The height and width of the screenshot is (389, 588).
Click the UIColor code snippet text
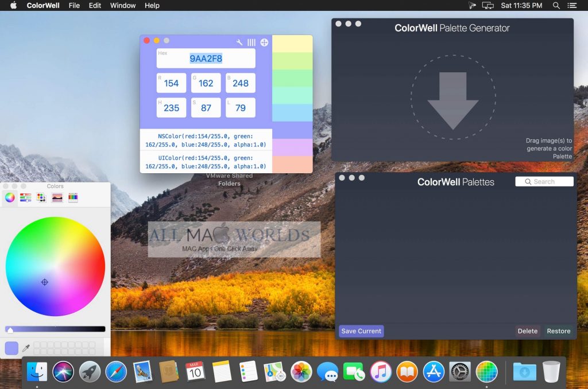coord(206,162)
